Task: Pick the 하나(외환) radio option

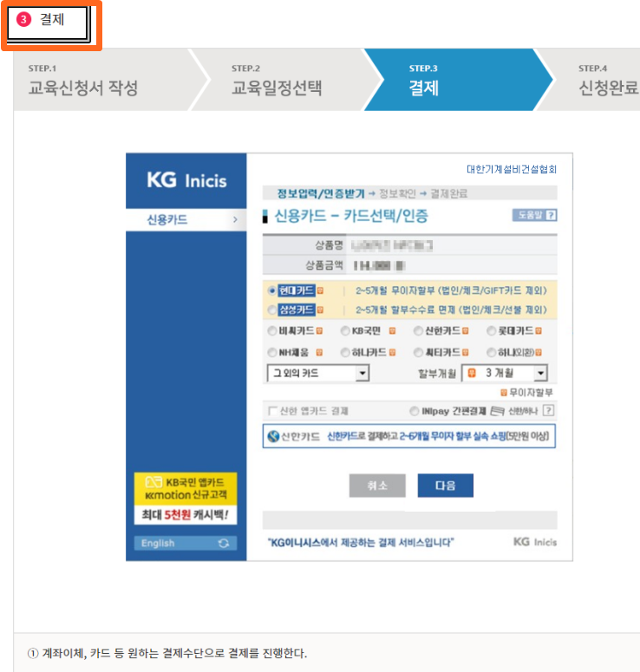Action: click(491, 352)
